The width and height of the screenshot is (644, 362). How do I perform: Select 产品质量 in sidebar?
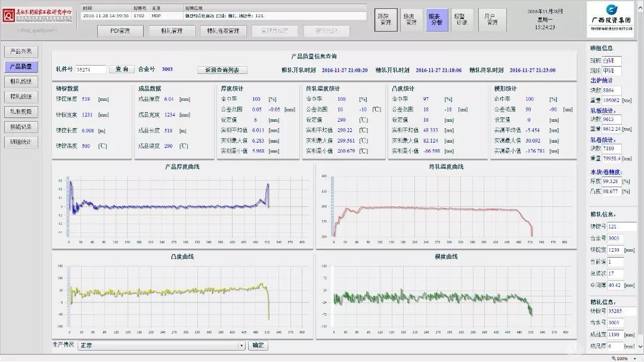21,67
